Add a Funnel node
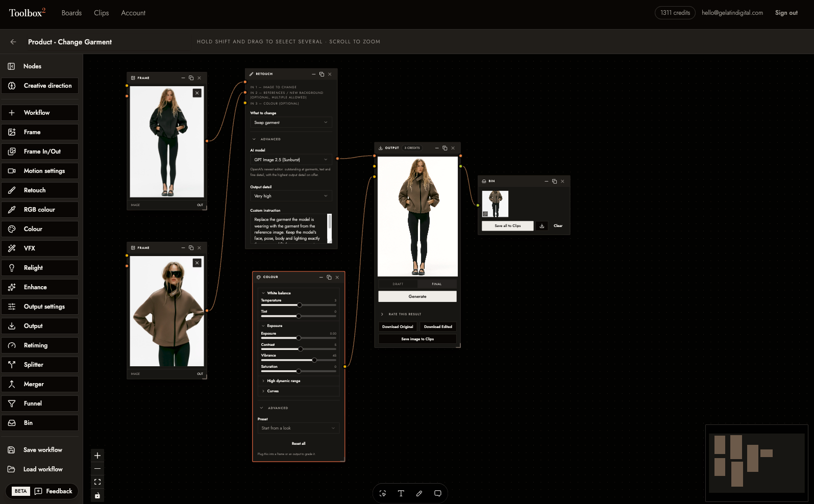This screenshot has width=814, height=504. pyautogui.click(x=40, y=404)
